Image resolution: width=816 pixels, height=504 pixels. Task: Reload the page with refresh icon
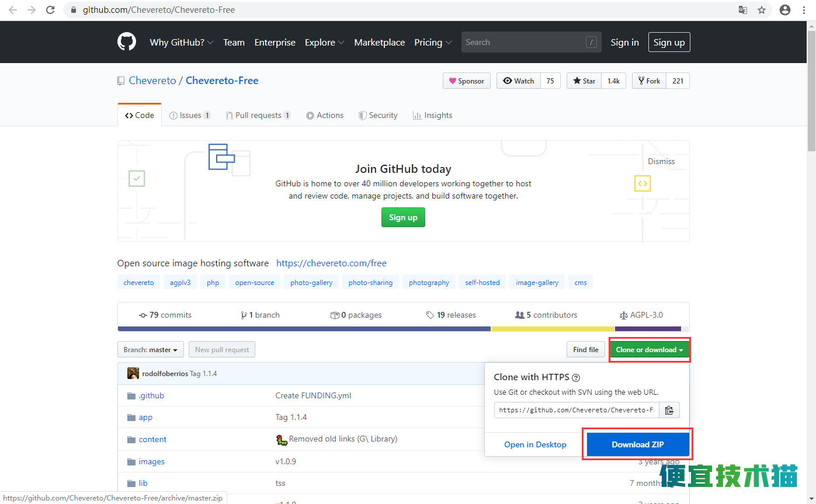click(x=51, y=10)
